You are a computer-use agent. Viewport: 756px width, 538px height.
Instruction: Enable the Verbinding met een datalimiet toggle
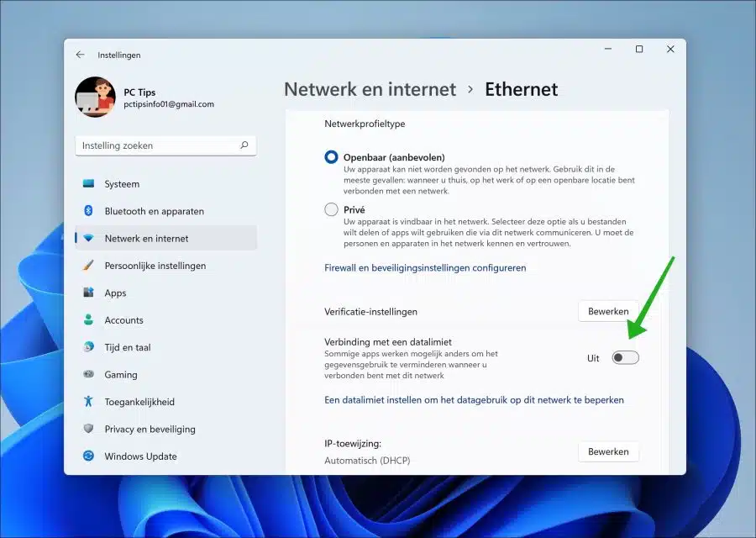point(625,357)
